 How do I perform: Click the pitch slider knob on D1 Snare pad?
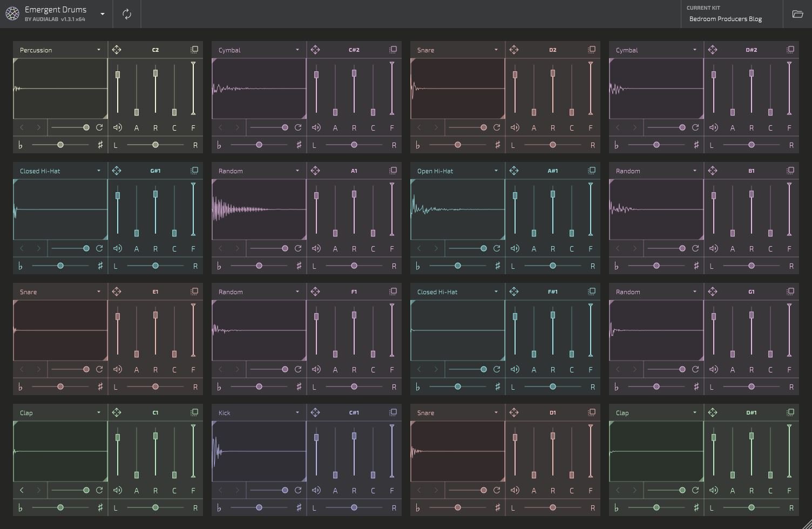[x=458, y=507]
